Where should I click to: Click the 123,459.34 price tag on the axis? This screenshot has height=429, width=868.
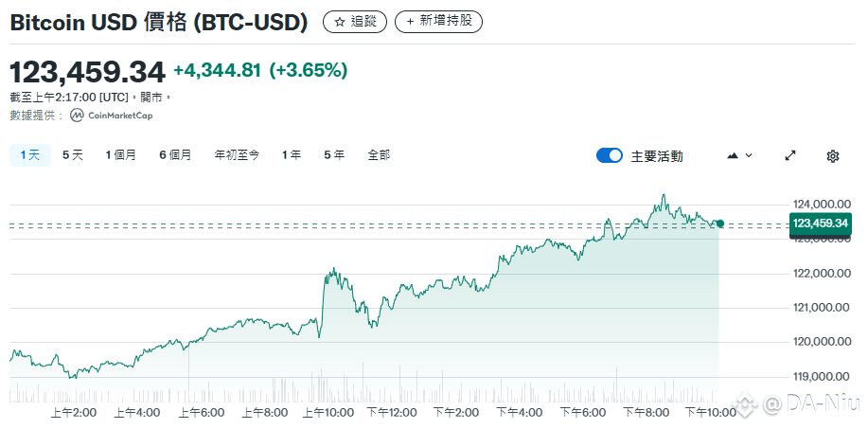[x=821, y=223]
